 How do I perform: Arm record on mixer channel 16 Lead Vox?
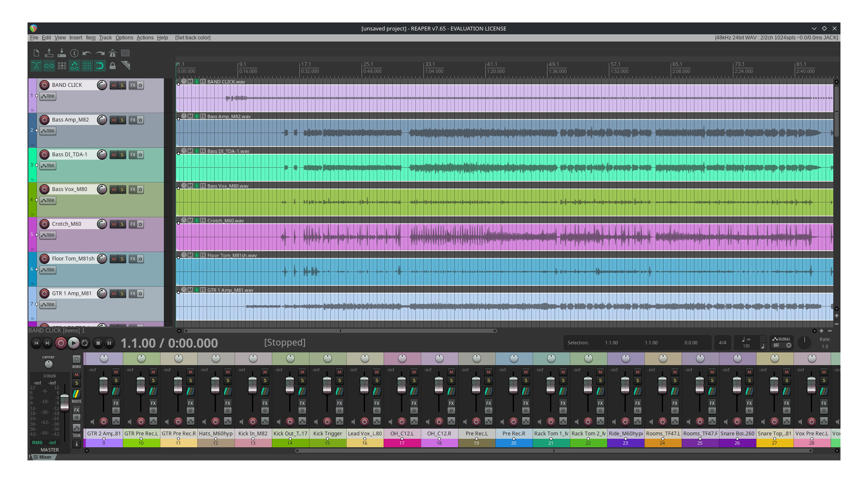point(365,421)
